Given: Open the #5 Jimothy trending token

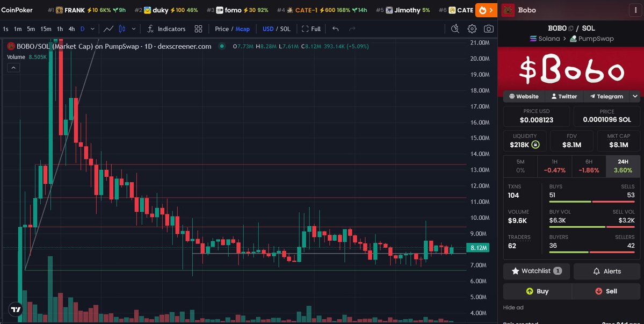Looking at the screenshot, I should [403, 10].
